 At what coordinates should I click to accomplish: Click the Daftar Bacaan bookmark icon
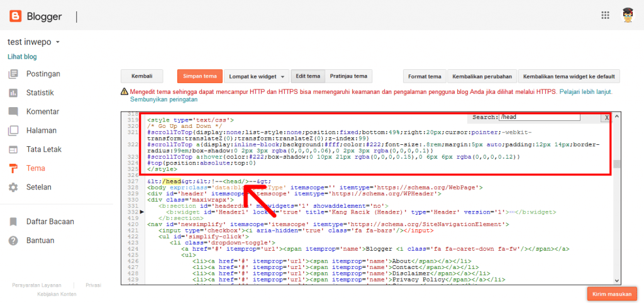(13, 222)
